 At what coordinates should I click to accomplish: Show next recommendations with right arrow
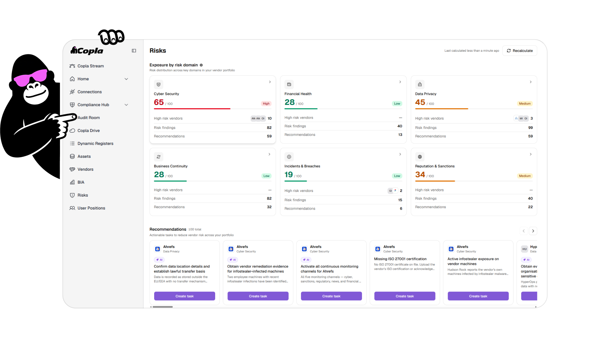click(533, 231)
